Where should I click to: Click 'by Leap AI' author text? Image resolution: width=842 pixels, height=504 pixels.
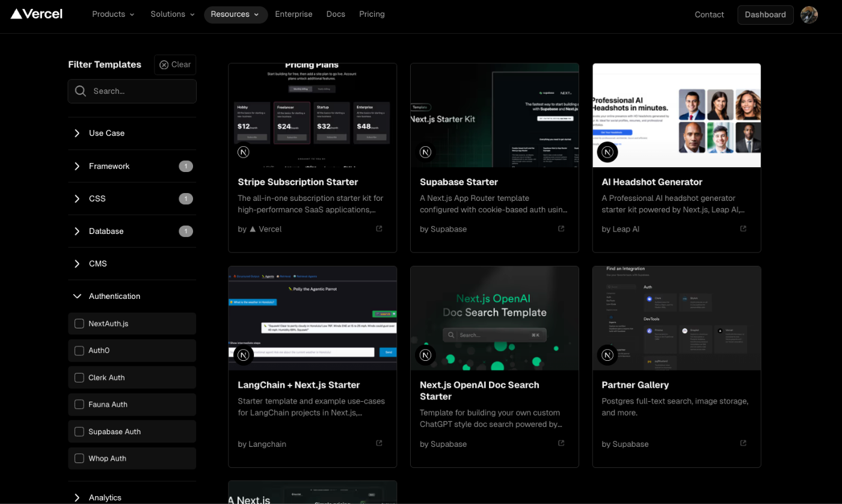point(620,229)
